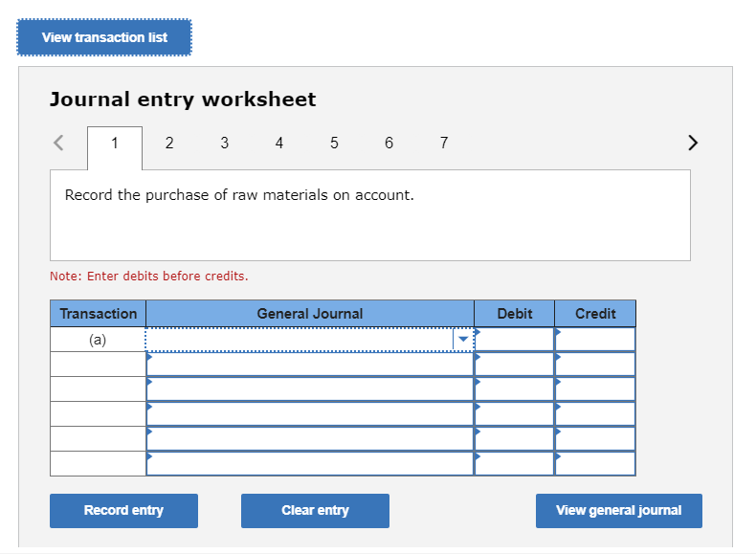
Task: Click third row General Journal field
Action: click(310, 389)
